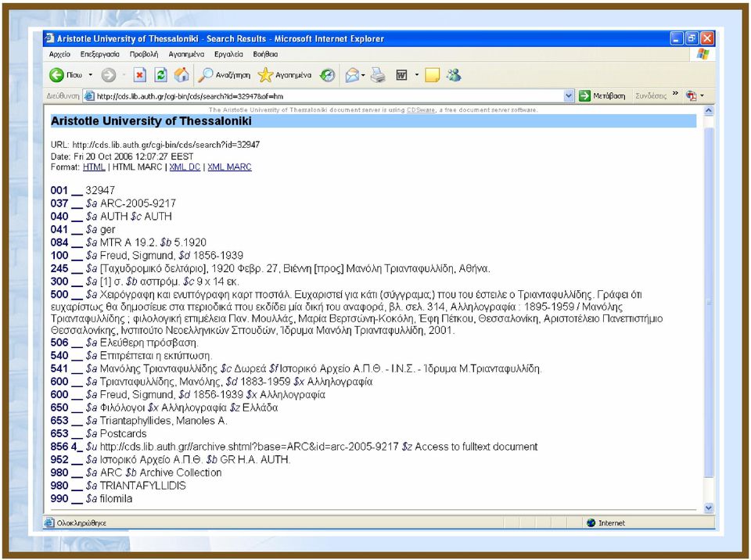The width and height of the screenshot is (751, 560).
Task: Click the vertical scrollbar thumb
Action: tap(709, 302)
